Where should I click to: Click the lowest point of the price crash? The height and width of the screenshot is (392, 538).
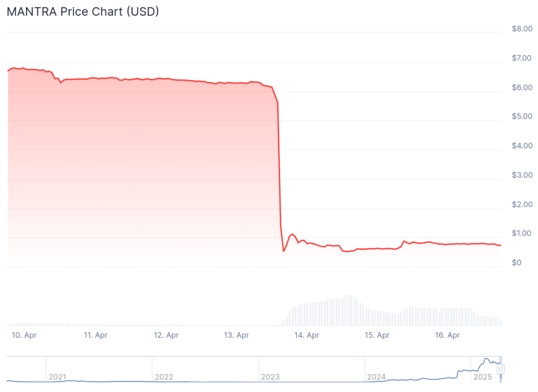[x=284, y=251]
